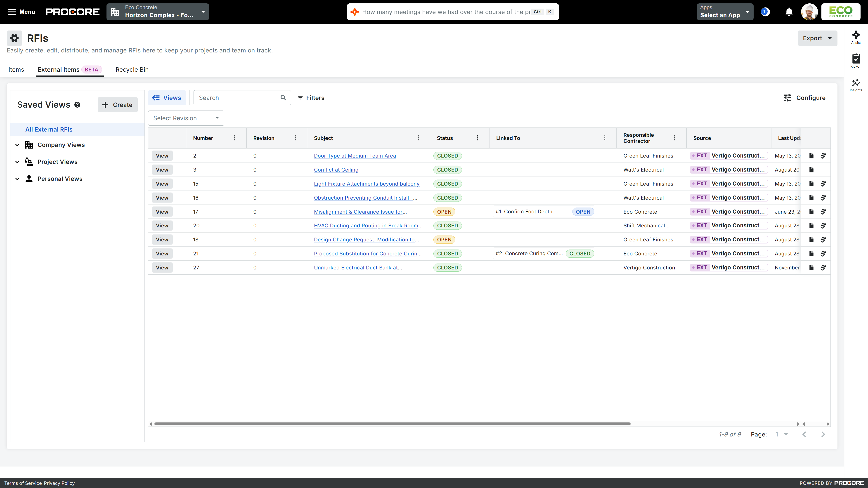
Task: Open the Insights sparkle icon
Action: pos(856,85)
